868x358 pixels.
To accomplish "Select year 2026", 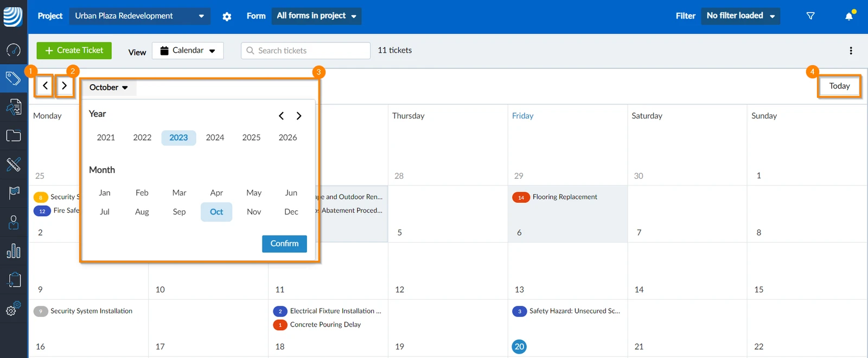I will click(288, 137).
